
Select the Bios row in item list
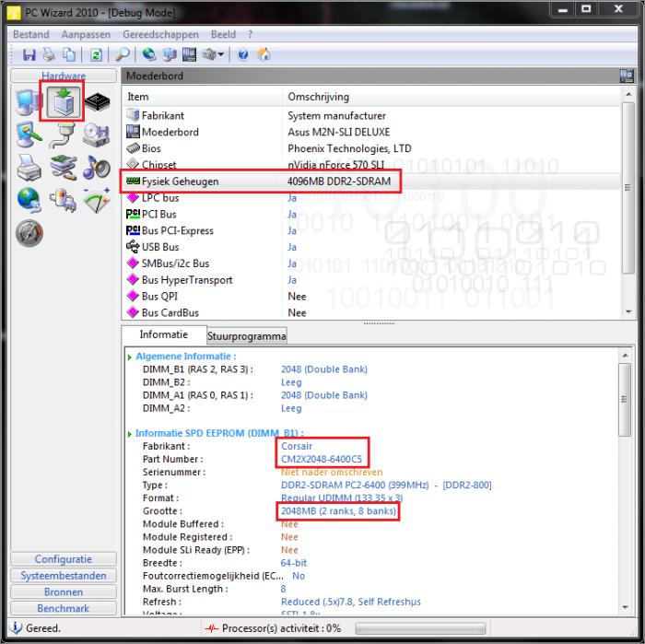pyautogui.click(x=371, y=148)
